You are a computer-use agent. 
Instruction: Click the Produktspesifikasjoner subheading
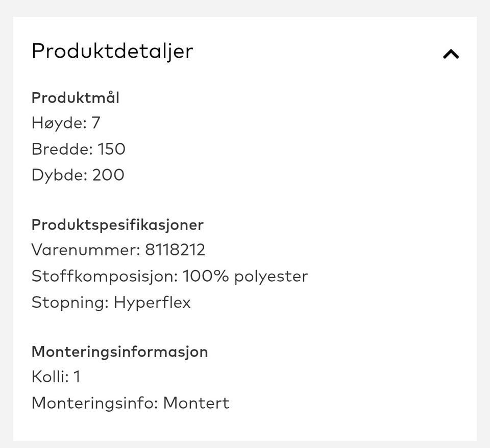117,225
